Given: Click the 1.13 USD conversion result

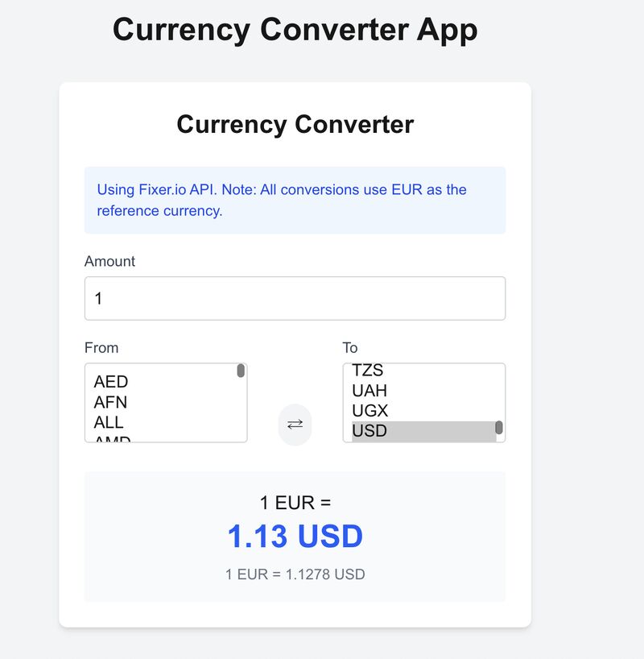Looking at the screenshot, I should pyautogui.click(x=295, y=534).
